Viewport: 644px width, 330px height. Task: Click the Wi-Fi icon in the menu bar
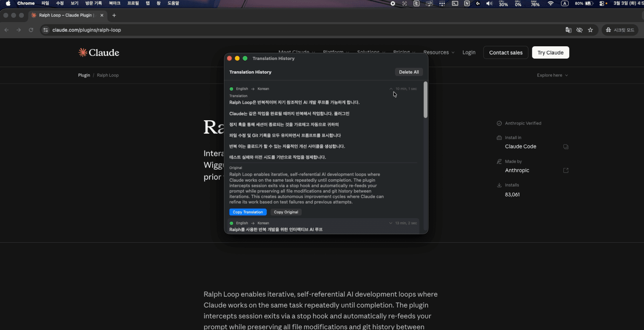pos(550,3)
